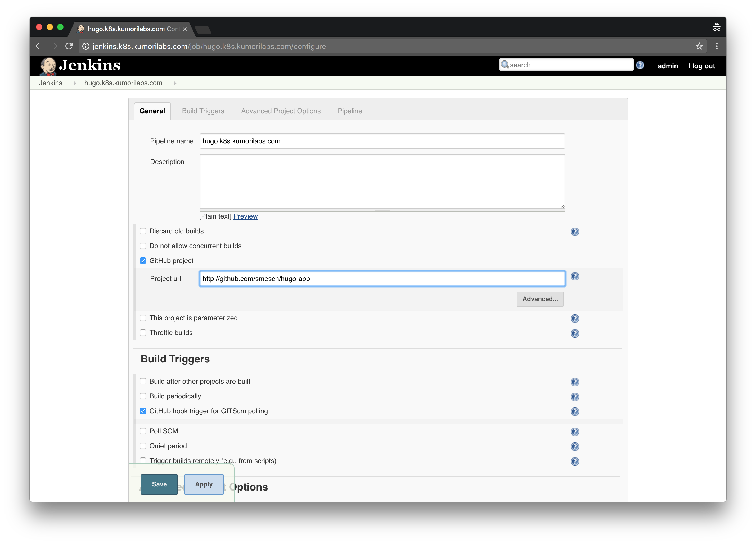756x544 pixels.
Task: Open help for Trigger builds remotely
Action: pyautogui.click(x=575, y=461)
